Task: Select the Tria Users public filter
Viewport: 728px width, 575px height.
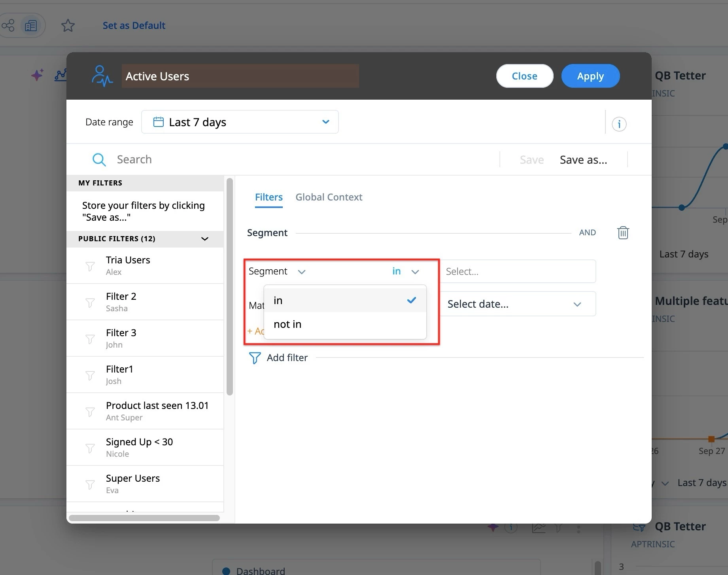Action: coord(145,265)
